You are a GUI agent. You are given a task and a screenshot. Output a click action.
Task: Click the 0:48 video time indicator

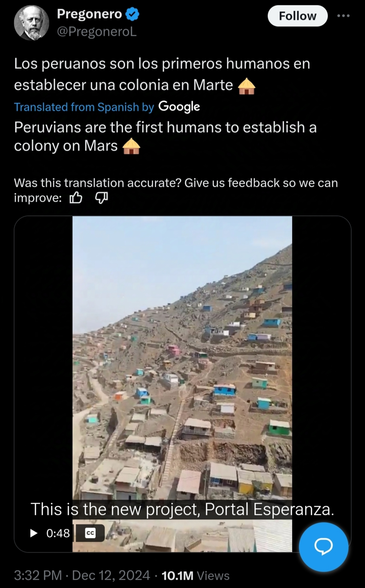58,533
